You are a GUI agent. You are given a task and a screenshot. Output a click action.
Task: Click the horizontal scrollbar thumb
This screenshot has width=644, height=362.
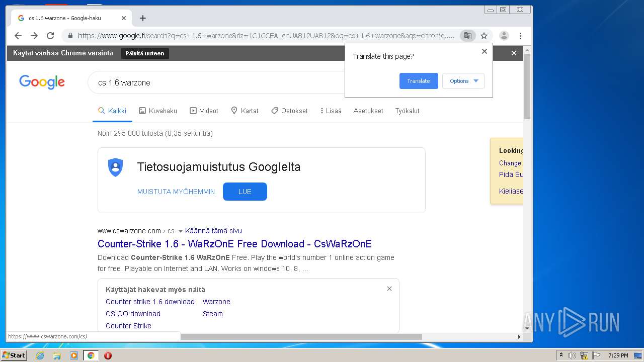(x=301, y=336)
